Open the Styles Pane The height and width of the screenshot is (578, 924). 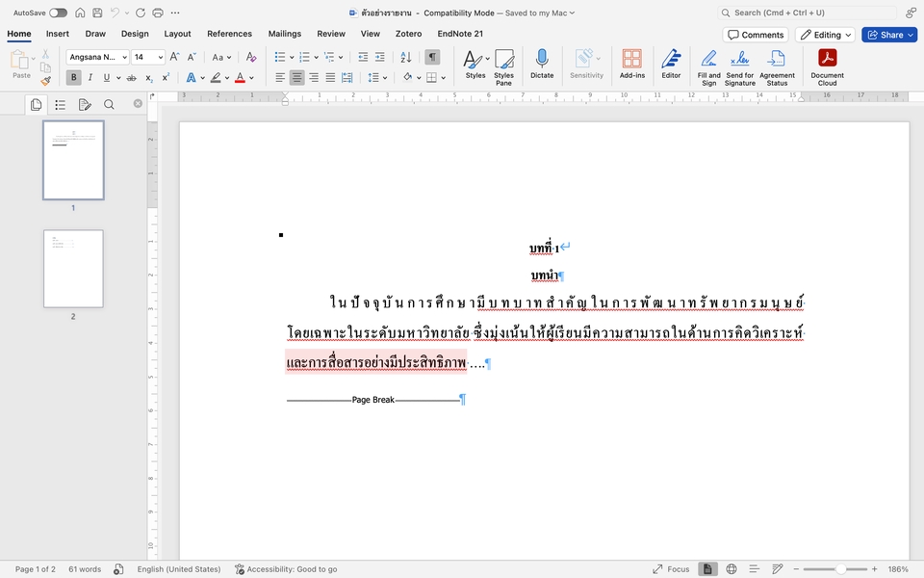(x=503, y=67)
